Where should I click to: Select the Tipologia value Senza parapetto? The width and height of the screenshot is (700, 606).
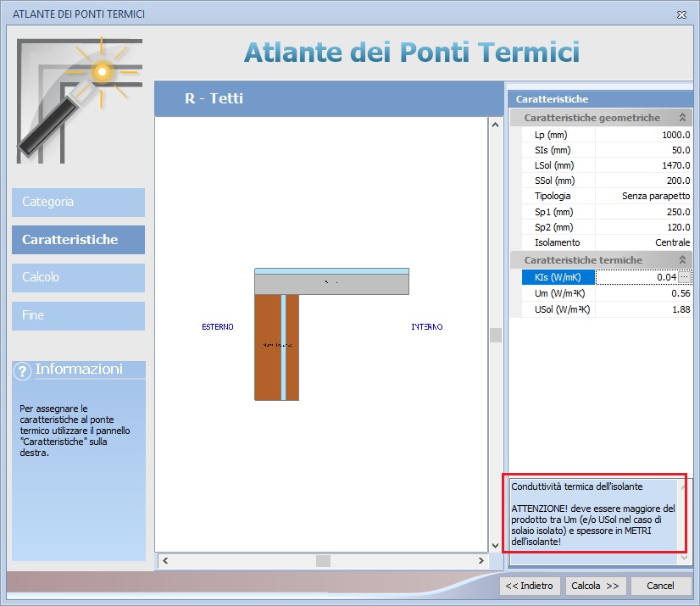[644, 196]
